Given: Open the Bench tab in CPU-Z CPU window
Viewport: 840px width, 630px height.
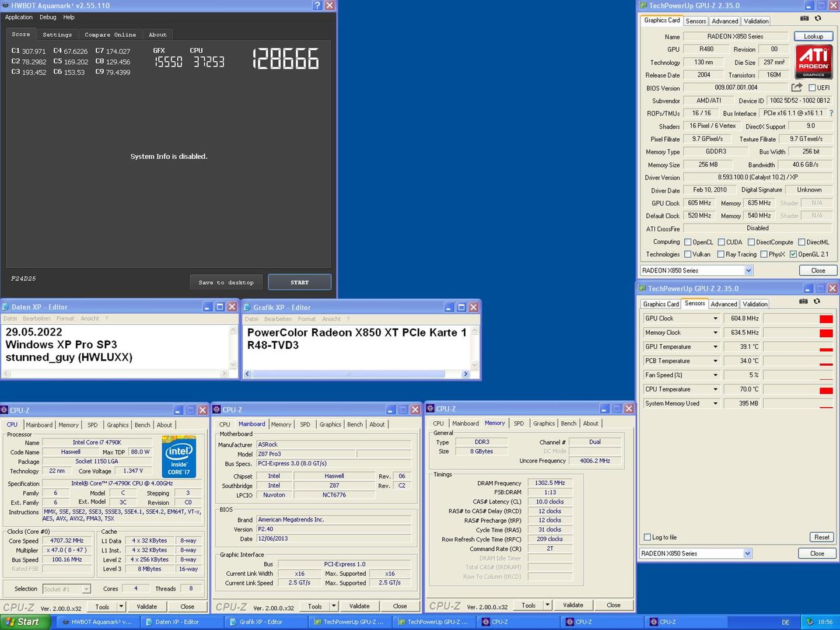Looking at the screenshot, I should tap(142, 425).
